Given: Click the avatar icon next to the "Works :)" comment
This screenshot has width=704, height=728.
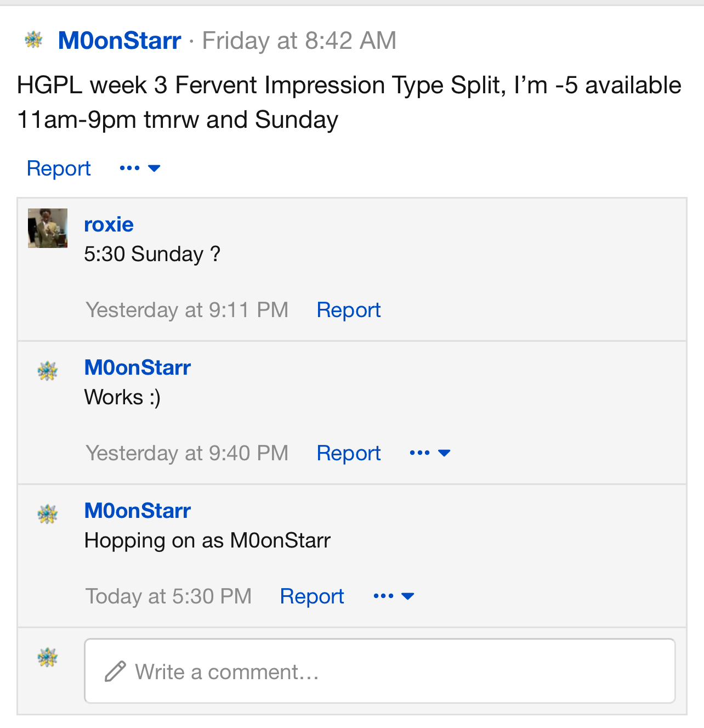Looking at the screenshot, I should click(x=48, y=371).
